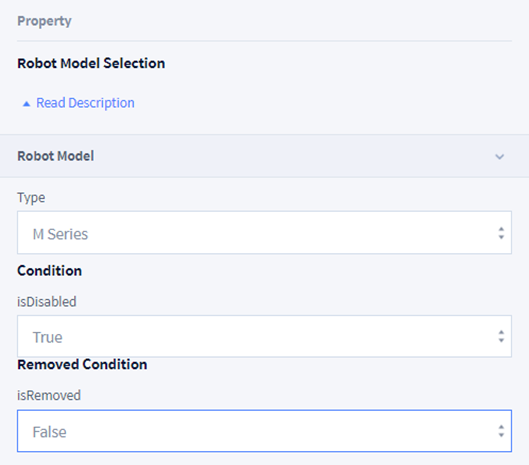Click the isRemoved field label
529x465 pixels.
click(49, 395)
